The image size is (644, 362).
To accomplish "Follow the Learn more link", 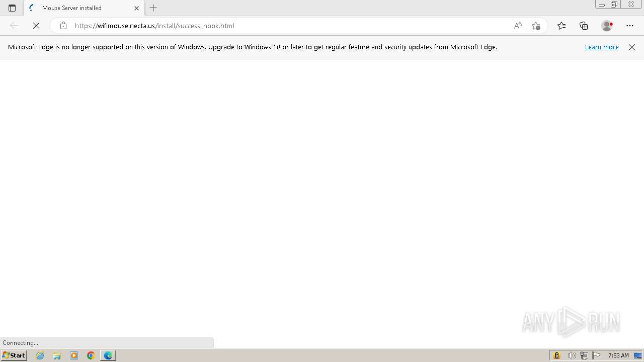I will (x=602, y=47).
